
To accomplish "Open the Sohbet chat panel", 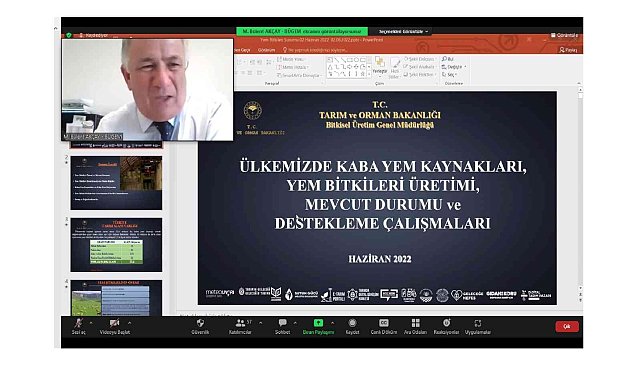I will click(282, 326).
